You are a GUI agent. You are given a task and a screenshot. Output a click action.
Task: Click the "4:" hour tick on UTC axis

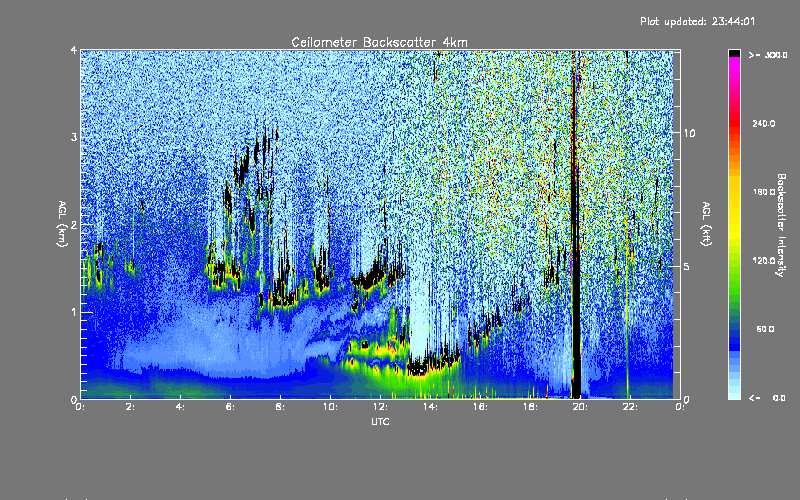tap(180, 407)
